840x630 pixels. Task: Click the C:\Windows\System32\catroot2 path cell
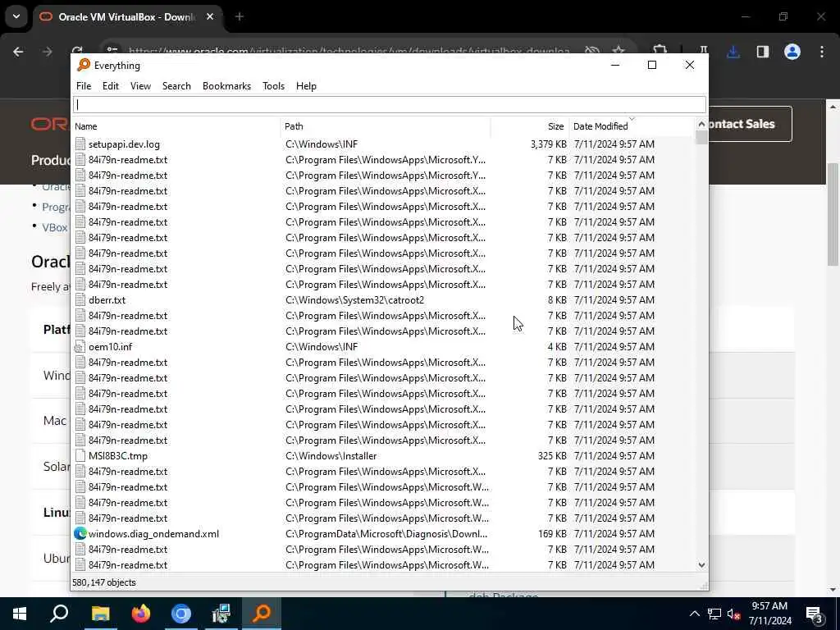(x=354, y=300)
